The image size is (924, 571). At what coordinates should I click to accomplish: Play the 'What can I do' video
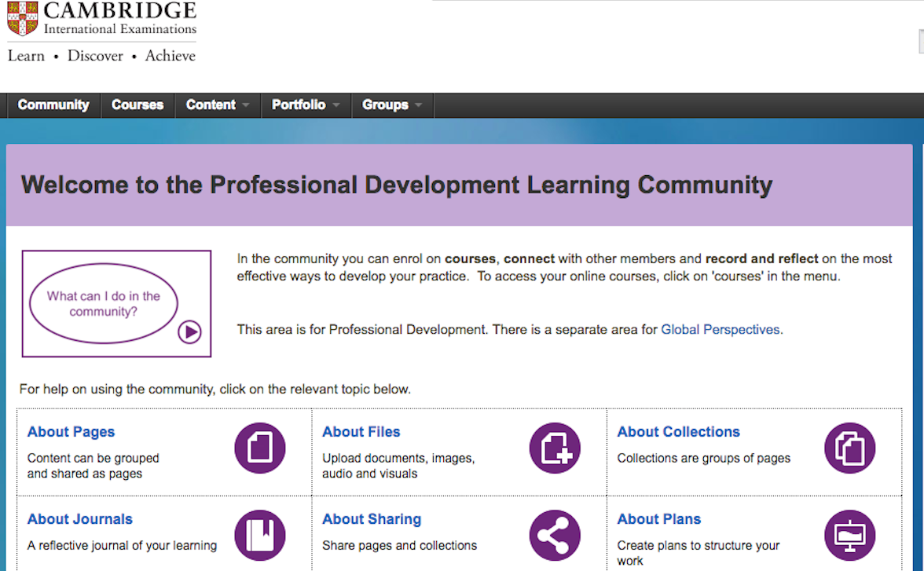pyautogui.click(x=190, y=331)
